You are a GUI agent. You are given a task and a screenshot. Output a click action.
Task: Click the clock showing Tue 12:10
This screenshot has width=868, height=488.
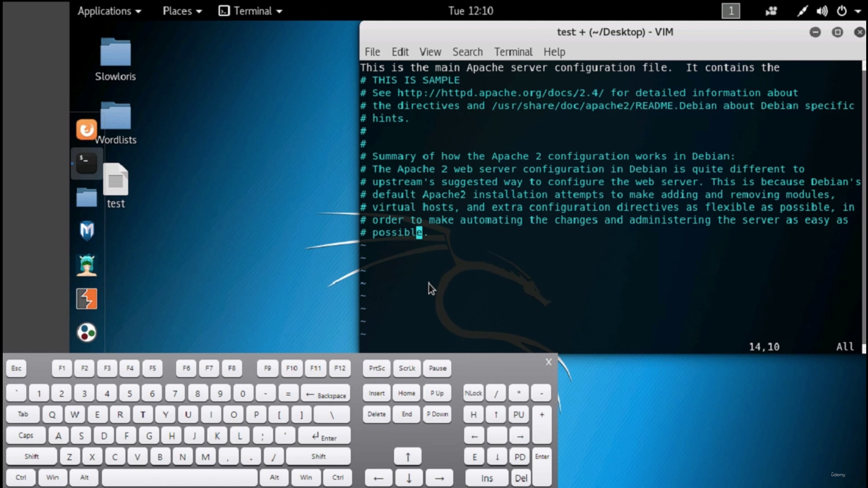(471, 11)
